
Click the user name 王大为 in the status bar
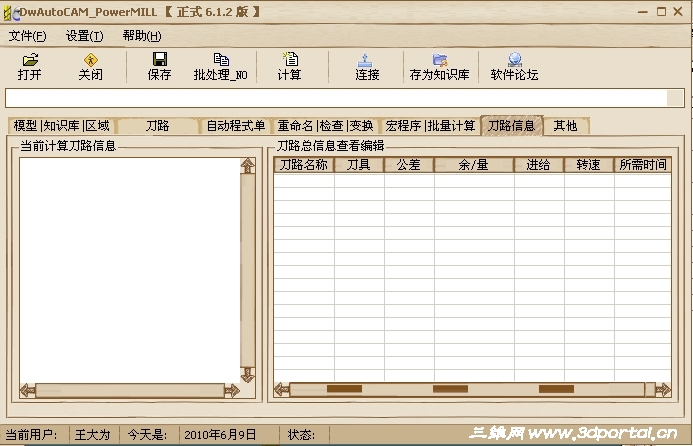pos(92,435)
